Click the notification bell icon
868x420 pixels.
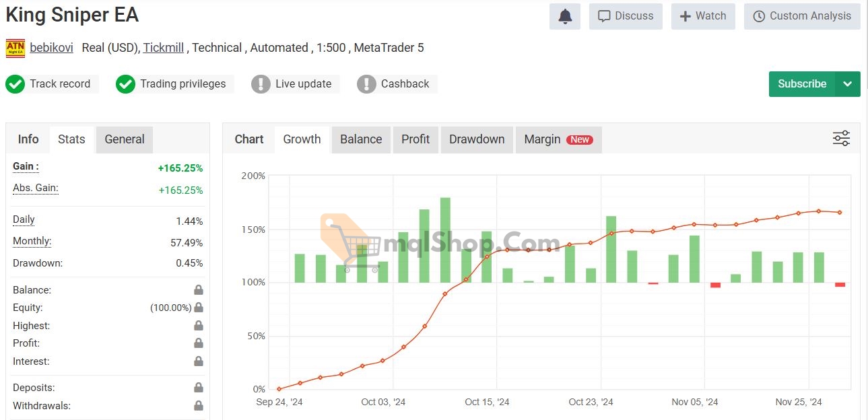click(x=565, y=16)
